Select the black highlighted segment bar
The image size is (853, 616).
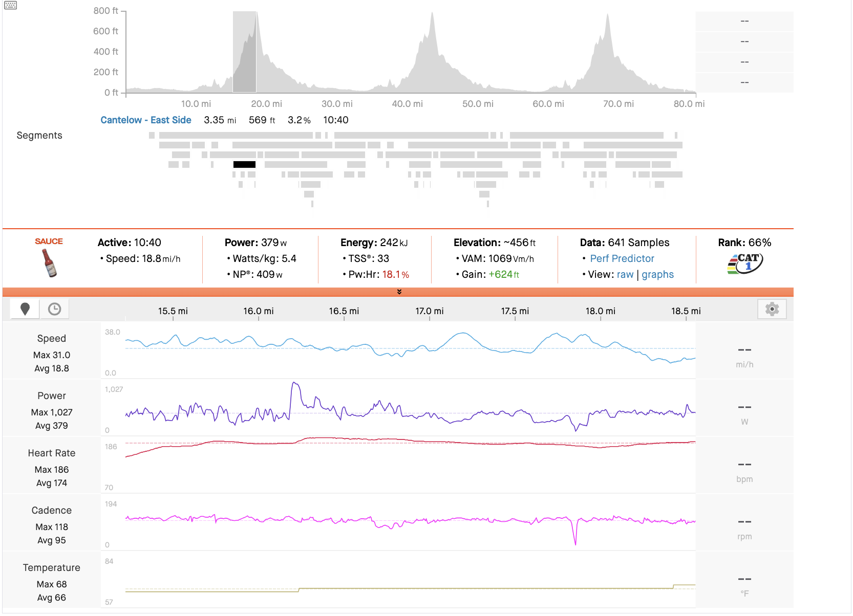click(x=244, y=165)
